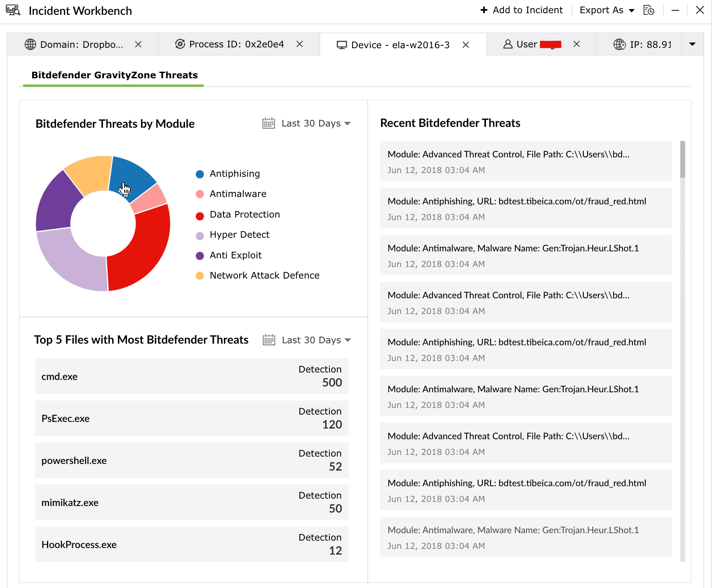This screenshot has height=588, width=712.
Task: Select the cmd.exe file row
Action: coord(192,376)
